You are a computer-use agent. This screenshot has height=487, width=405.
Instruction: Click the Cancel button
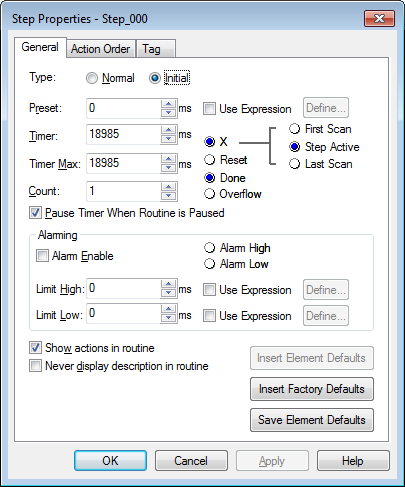point(191,461)
